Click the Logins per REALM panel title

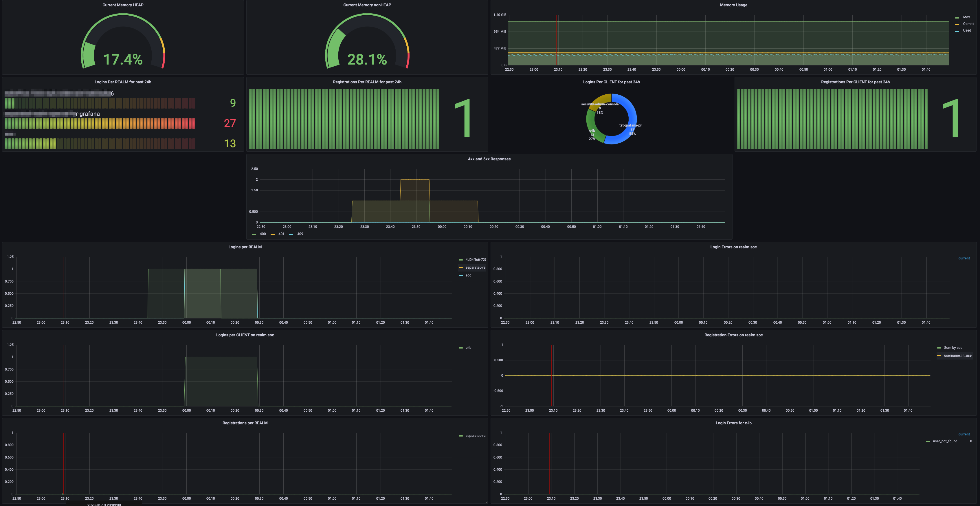click(245, 247)
